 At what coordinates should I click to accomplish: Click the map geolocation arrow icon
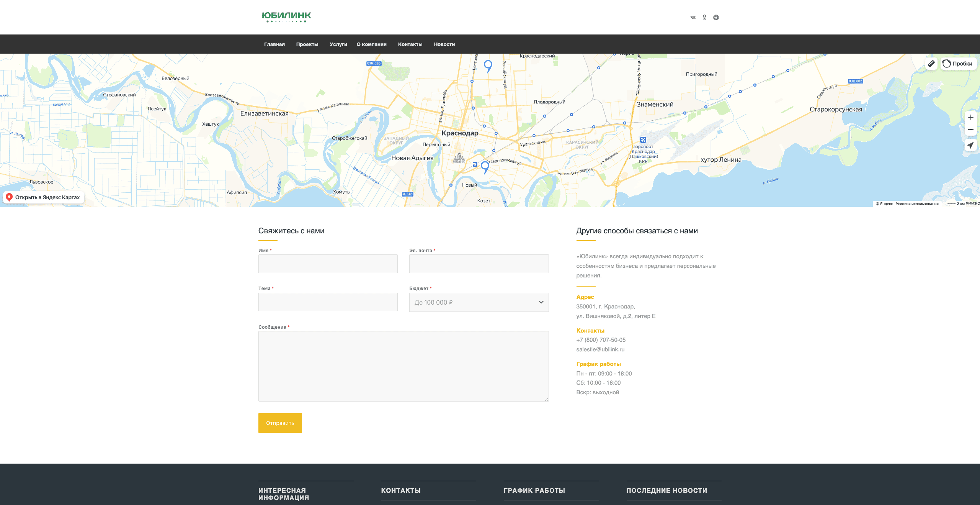click(x=970, y=145)
